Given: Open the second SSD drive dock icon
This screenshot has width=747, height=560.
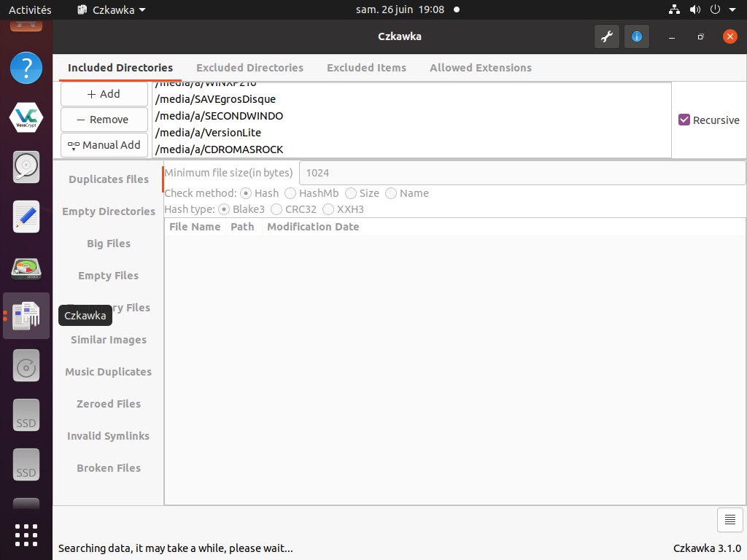Looking at the screenshot, I should [x=26, y=464].
